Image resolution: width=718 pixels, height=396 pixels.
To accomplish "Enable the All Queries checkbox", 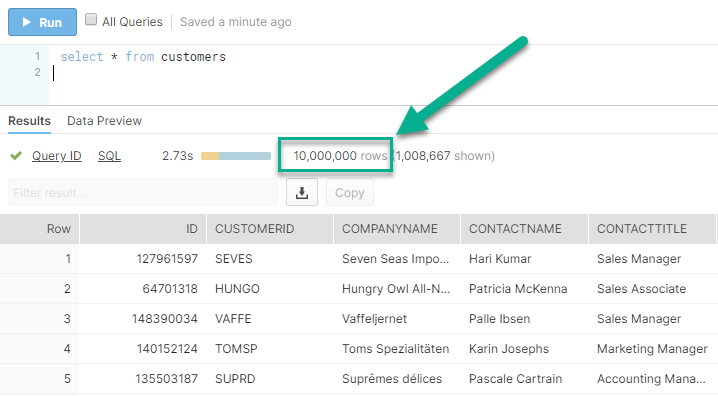I will [x=91, y=19].
